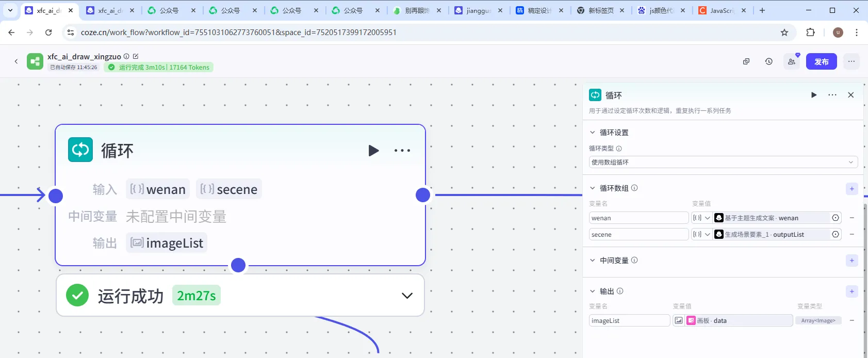Open the header more options ellipsis button

tap(851, 61)
